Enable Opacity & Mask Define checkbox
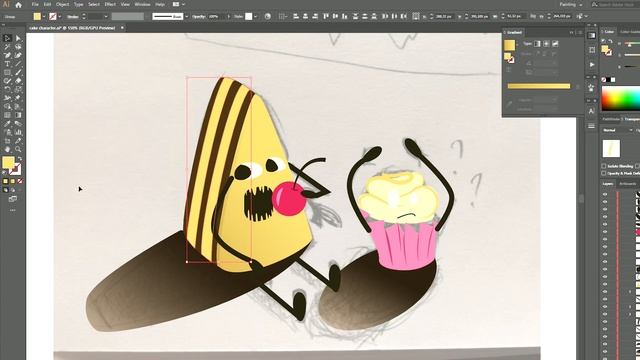 [604, 173]
